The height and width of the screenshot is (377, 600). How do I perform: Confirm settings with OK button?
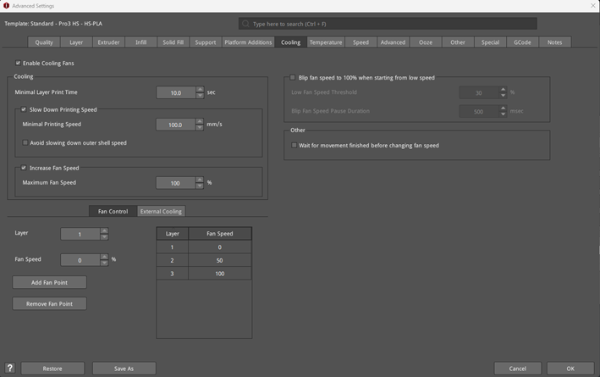tap(571, 369)
